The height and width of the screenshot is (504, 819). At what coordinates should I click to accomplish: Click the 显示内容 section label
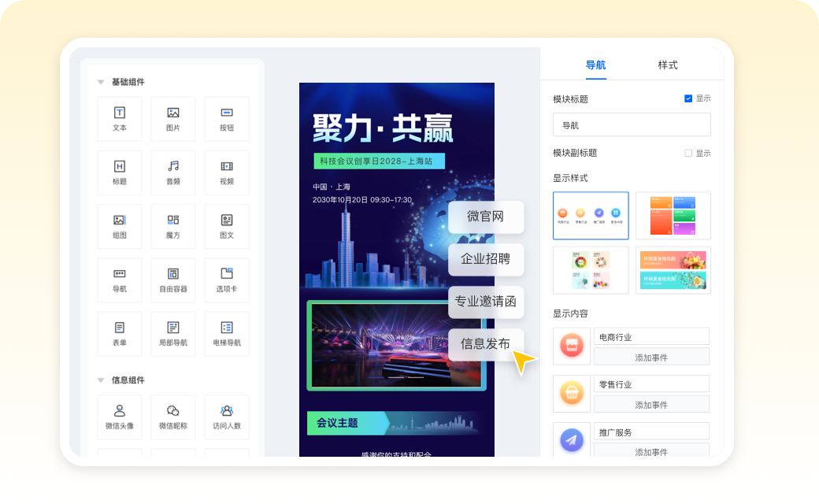pyautogui.click(x=570, y=313)
